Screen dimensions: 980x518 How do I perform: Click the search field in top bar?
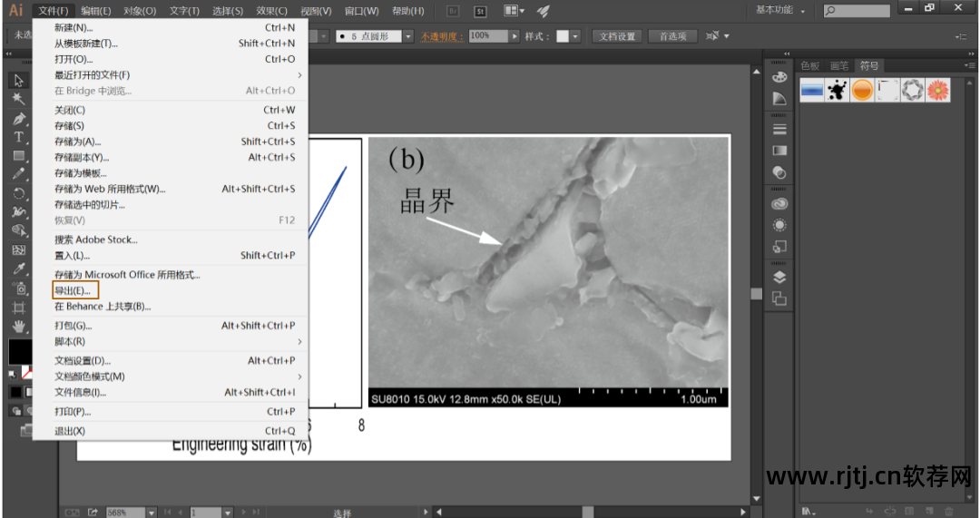857,11
